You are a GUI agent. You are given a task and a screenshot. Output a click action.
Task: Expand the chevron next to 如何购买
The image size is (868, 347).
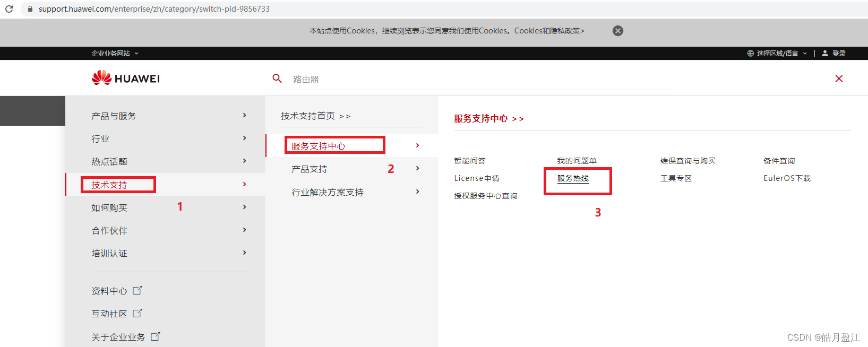click(244, 207)
